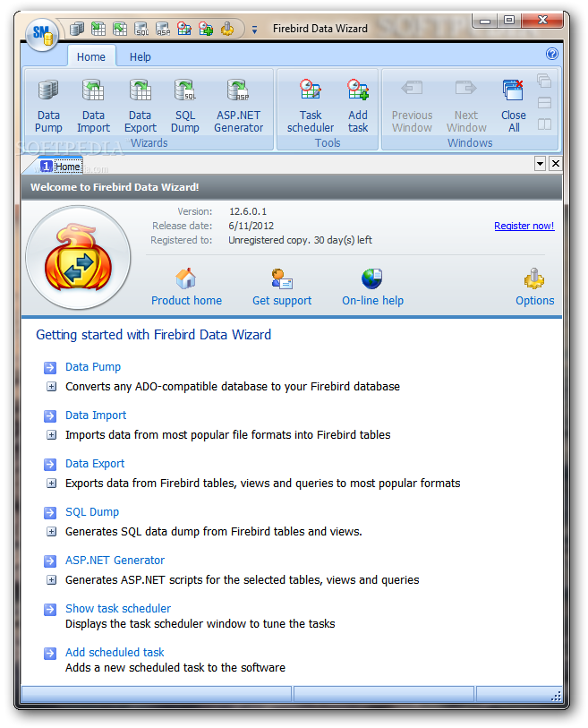The height and width of the screenshot is (728, 588).
Task: Click tile vertically icon in Windows group
Action: point(544,124)
